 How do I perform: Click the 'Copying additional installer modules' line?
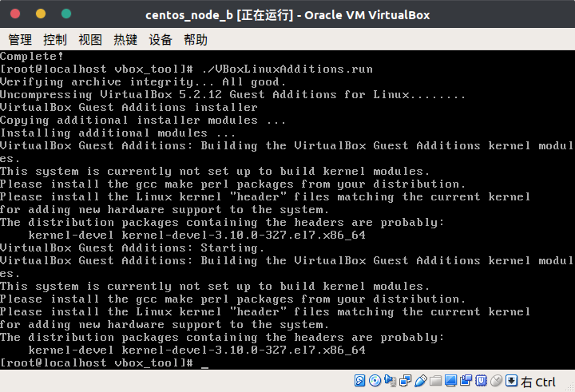tap(143, 120)
